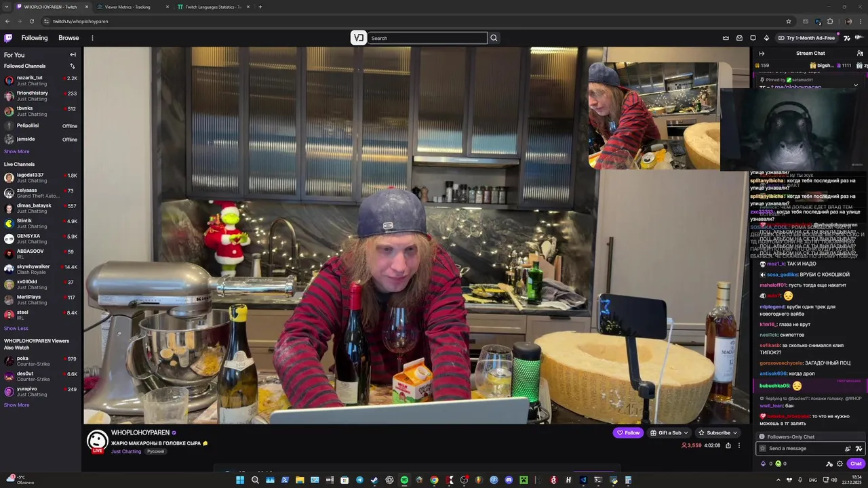
Task: Open the poka Counter-Strike channel
Action: tap(41, 361)
